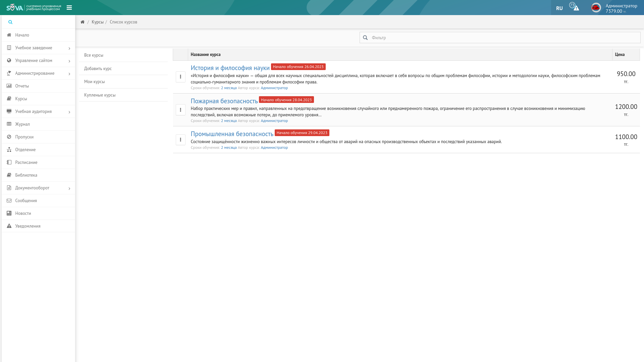
Task: Click the home icon beside Начало
Action: pos(9,35)
